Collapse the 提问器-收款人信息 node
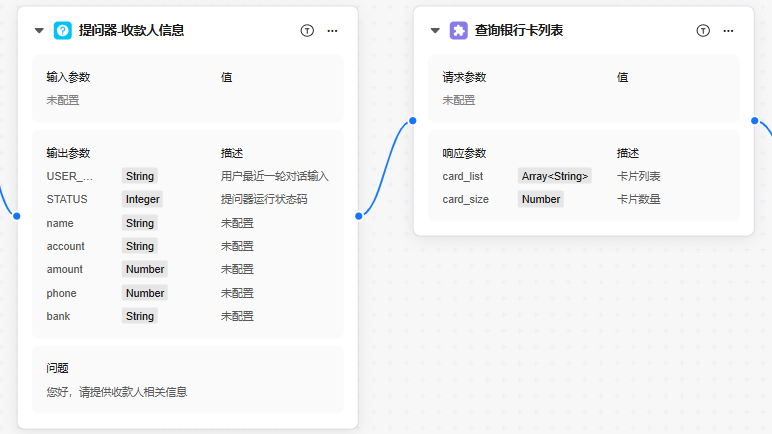 point(39,31)
